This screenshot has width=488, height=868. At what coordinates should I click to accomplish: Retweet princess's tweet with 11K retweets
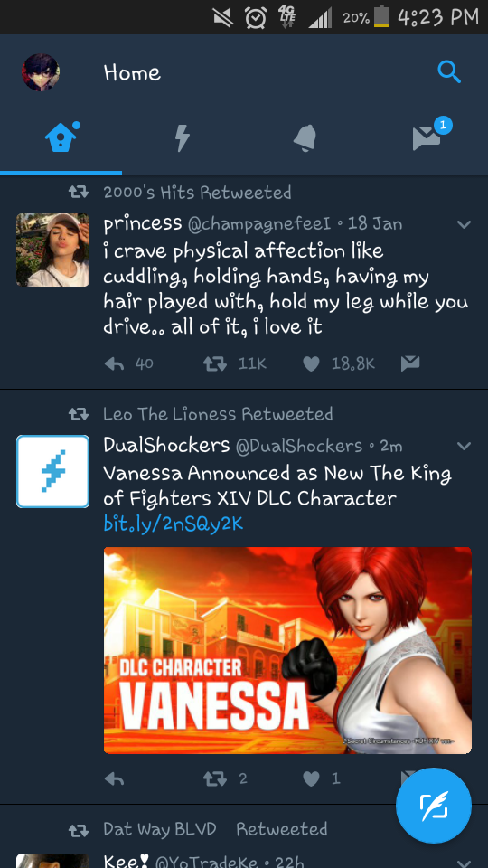(x=215, y=363)
